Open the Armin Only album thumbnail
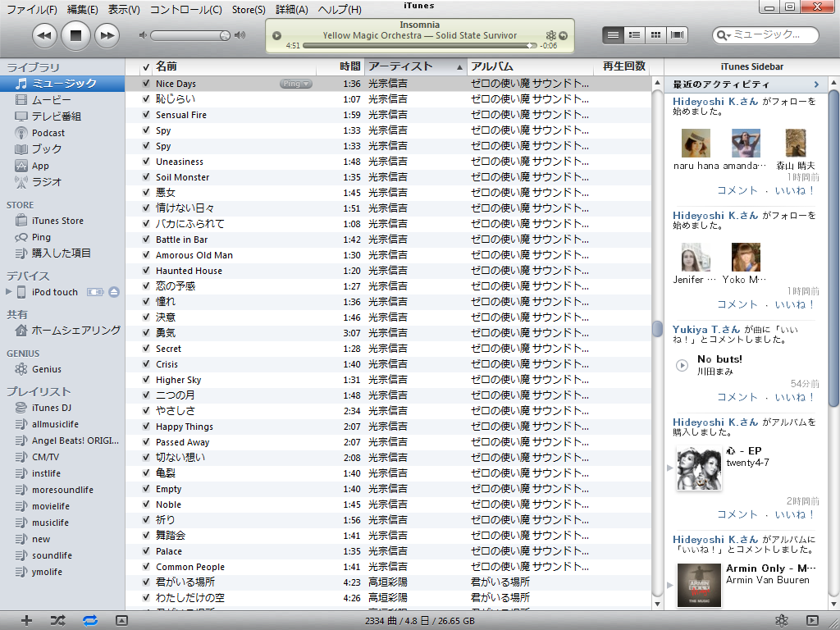Image resolution: width=840 pixels, height=630 pixels. pos(699,585)
